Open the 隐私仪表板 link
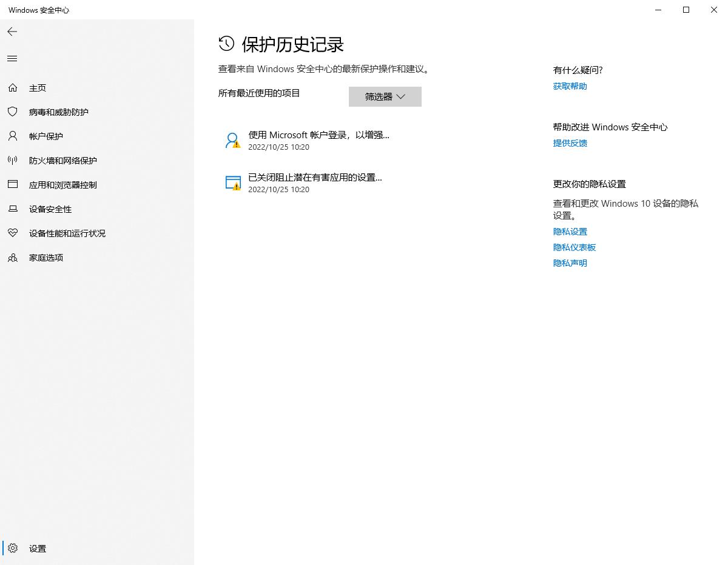 pos(575,247)
